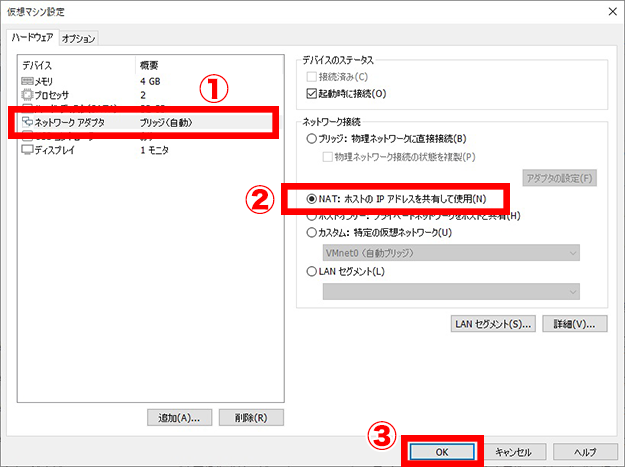Click the ディスプレイ monitor icon
625x467 pixels.
tap(27, 150)
